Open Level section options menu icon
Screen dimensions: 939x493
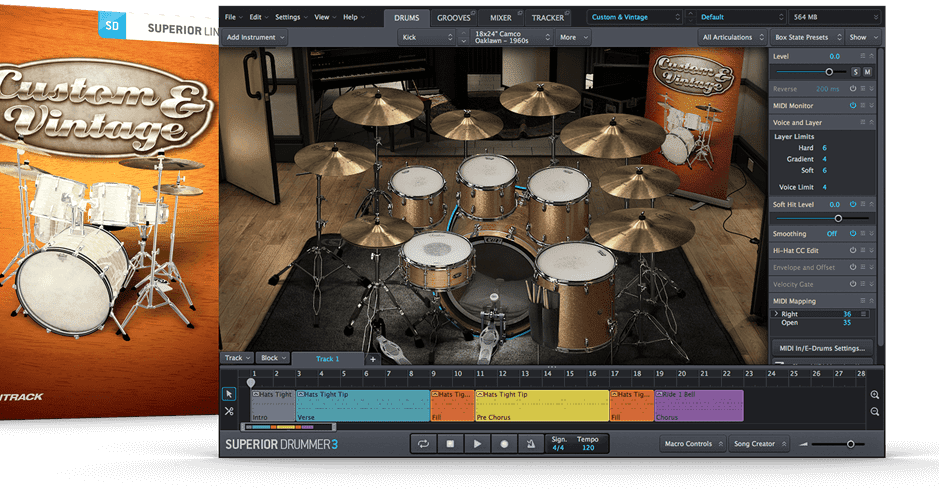coord(863,56)
